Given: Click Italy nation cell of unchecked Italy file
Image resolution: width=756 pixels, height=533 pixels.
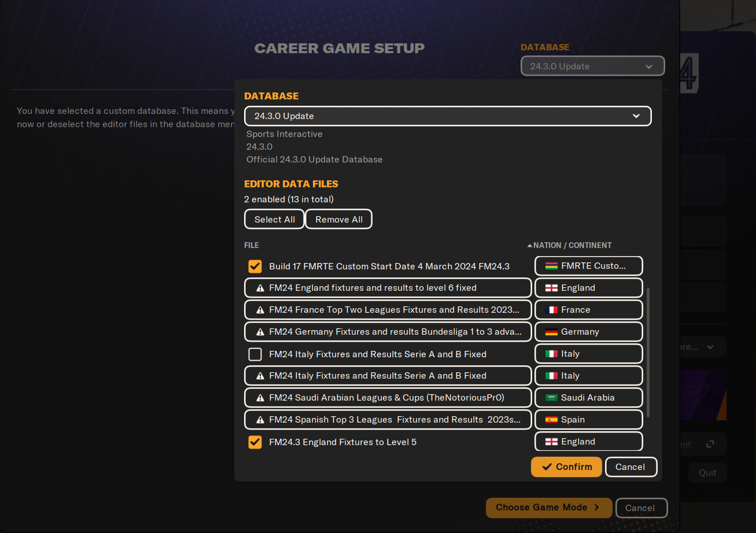Looking at the screenshot, I should pos(589,354).
